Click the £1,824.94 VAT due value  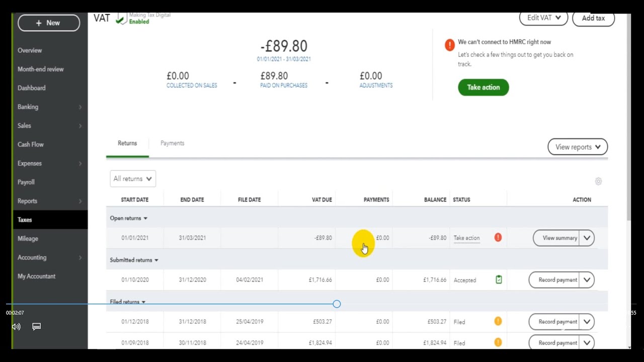(x=320, y=342)
